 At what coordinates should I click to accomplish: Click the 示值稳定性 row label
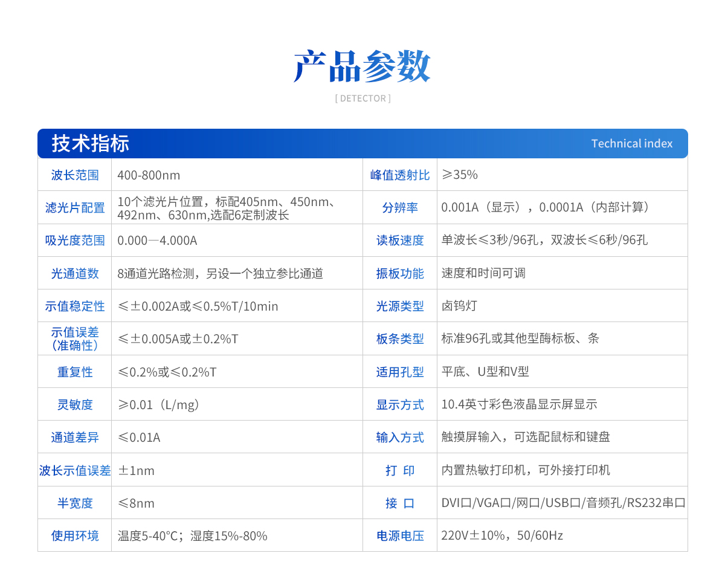tap(75, 306)
